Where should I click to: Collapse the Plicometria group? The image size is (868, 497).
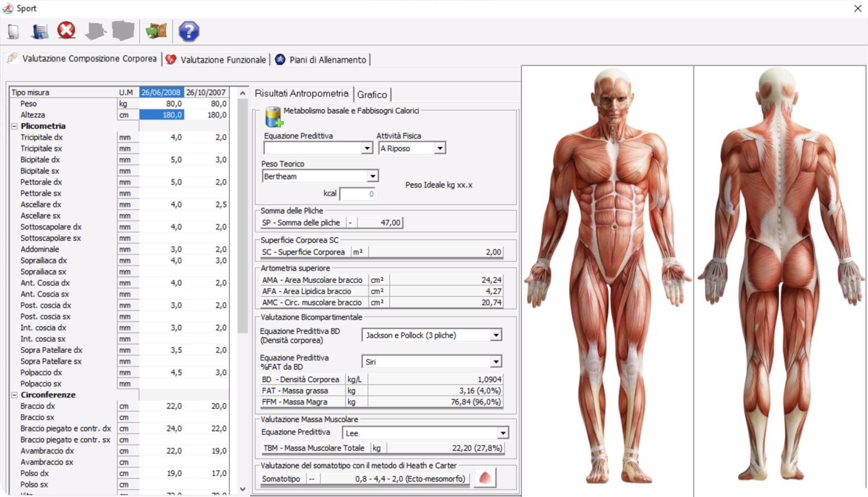(14, 126)
